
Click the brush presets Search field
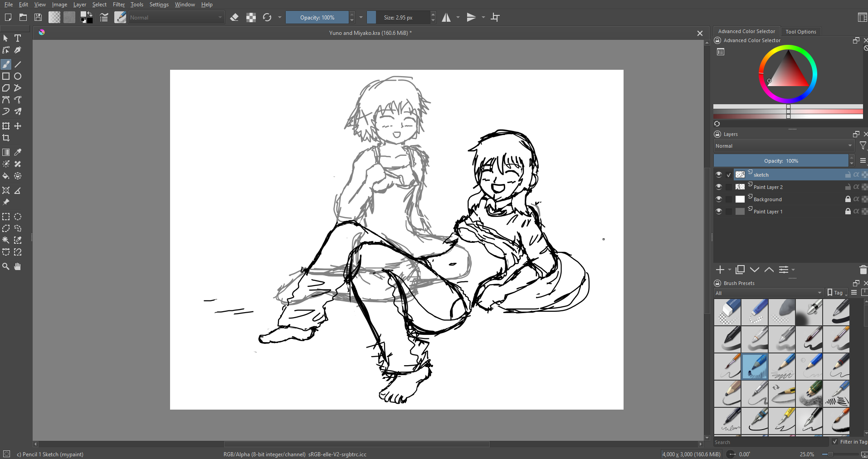tap(771, 442)
